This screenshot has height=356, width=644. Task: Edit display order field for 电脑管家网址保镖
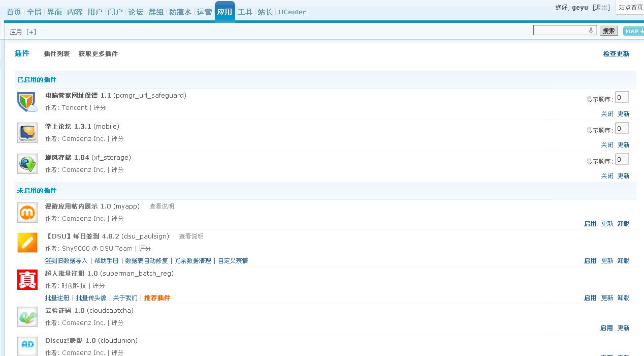622,98
